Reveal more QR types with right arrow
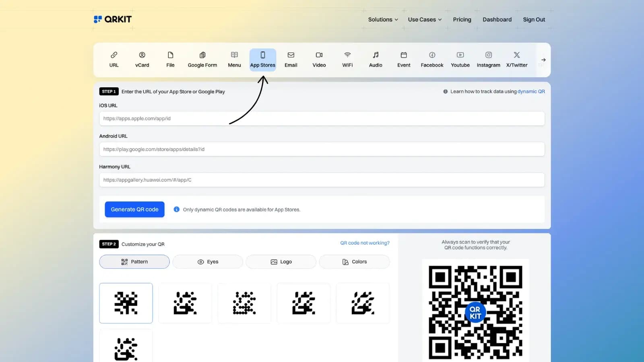The image size is (644, 362). [543, 60]
